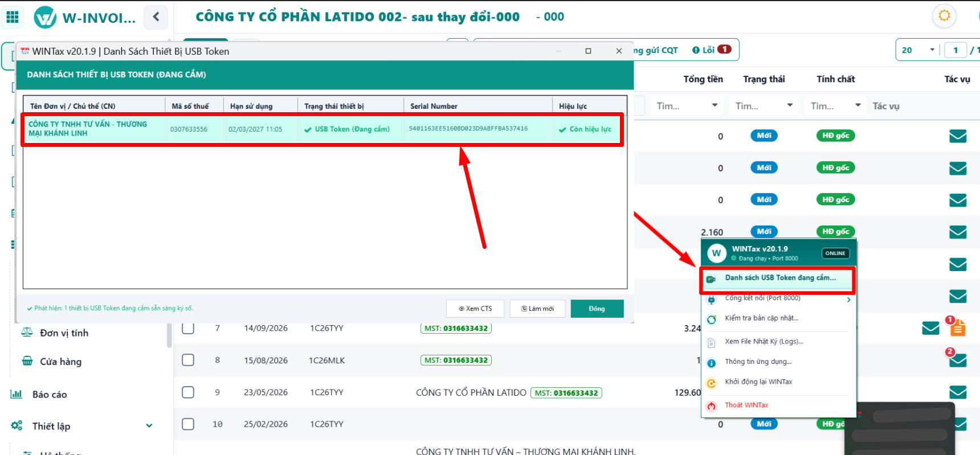Click Làm mới refresh button in dialog
Viewport: 980px width, 455px height.
click(x=537, y=309)
